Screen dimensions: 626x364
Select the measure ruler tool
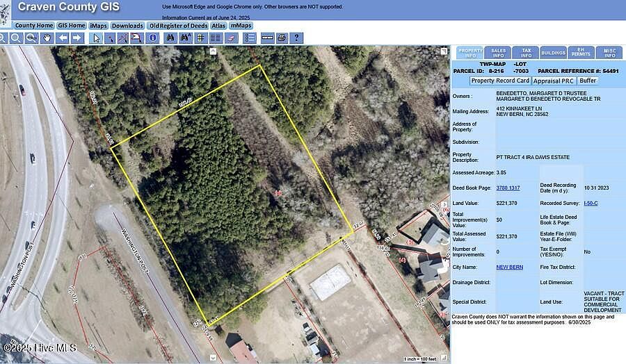click(x=267, y=38)
